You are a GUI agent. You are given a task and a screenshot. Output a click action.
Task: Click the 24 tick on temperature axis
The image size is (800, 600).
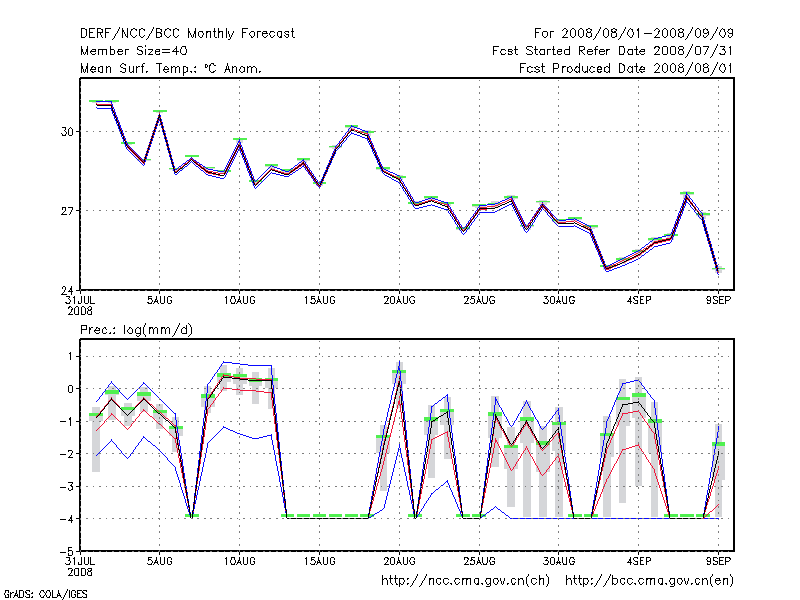click(66, 291)
